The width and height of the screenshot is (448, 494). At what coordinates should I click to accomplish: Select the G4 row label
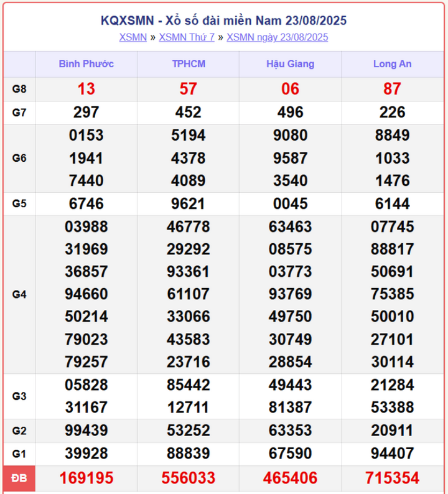19,294
